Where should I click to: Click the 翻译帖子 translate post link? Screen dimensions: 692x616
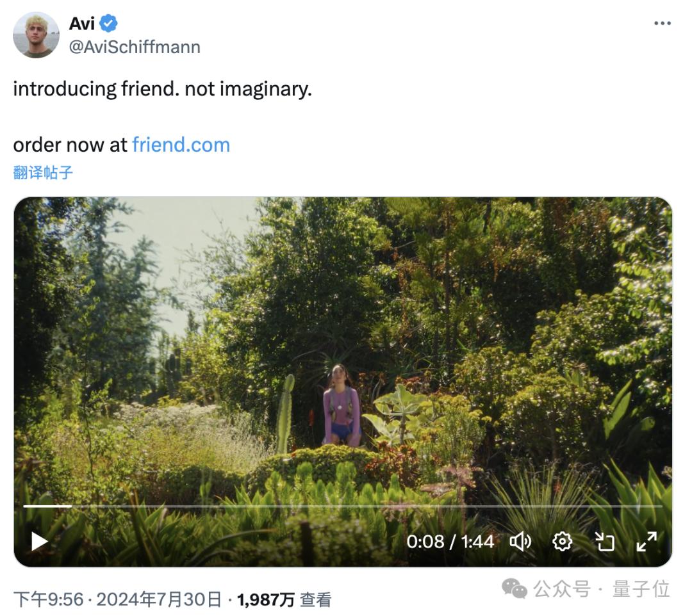click(43, 172)
